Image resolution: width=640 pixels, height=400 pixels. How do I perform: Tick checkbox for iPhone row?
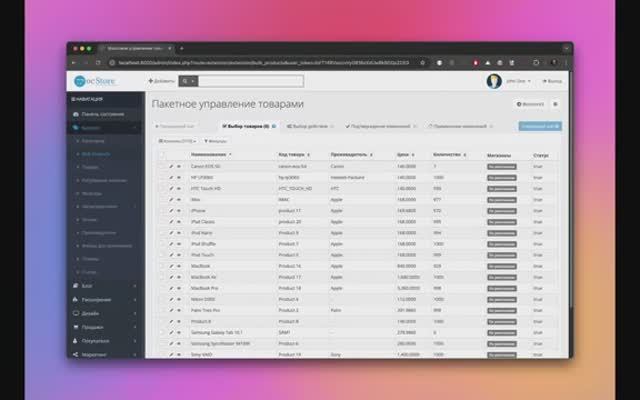tap(162, 211)
